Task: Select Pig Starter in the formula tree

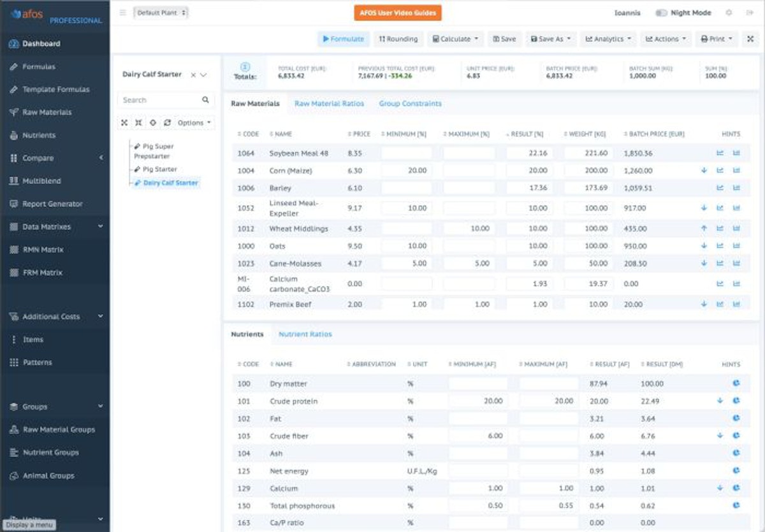Action: pyautogui.click(x=159, y=169)
